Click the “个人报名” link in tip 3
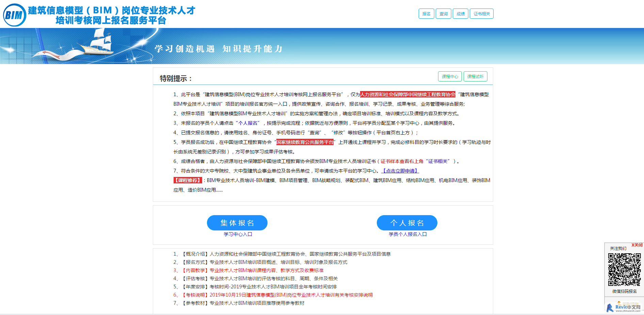This screenshot has width=644, height=315. [x=248, y=123]
